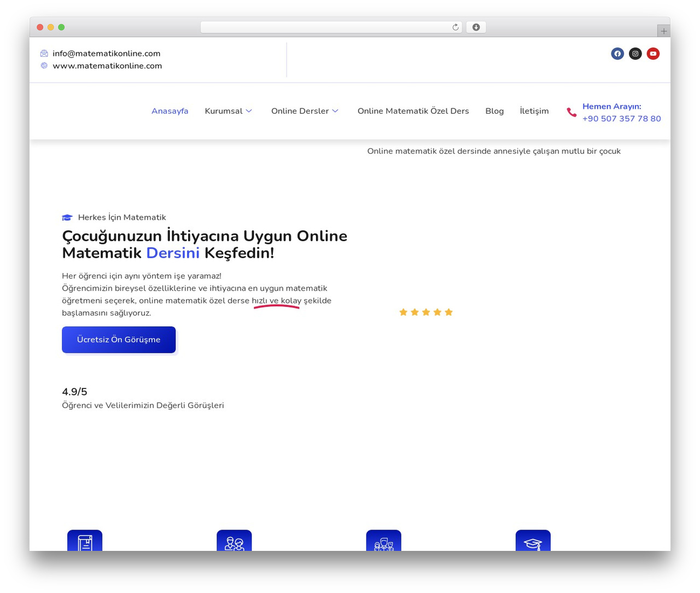Image resolution: width=700 pixels, height=593 pixels.
Task: Click the underlined phrase hızlı ve kolay
Action: click(277, 301)
